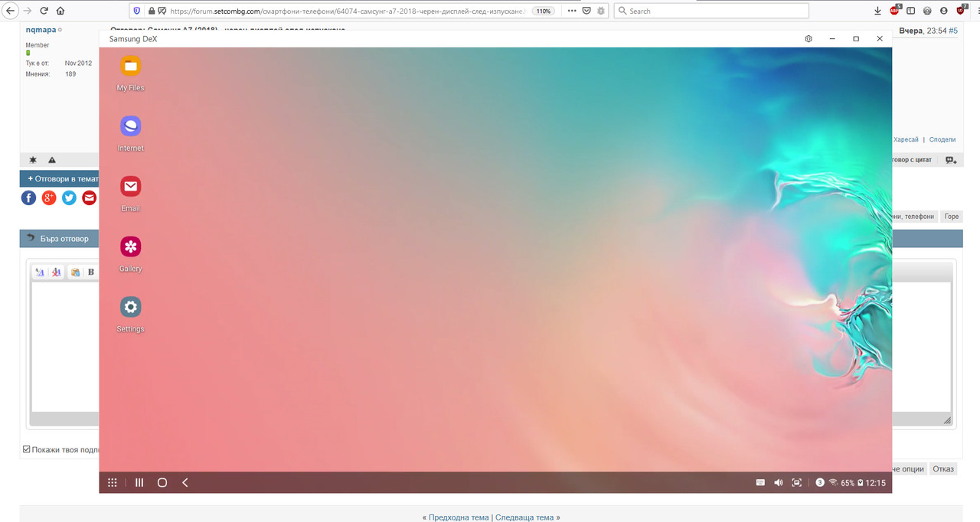The width and height of the screenshot is (980, 522).
Task: Toggle the Покажи твоя подпис checkbox
Action: point(27,449)
